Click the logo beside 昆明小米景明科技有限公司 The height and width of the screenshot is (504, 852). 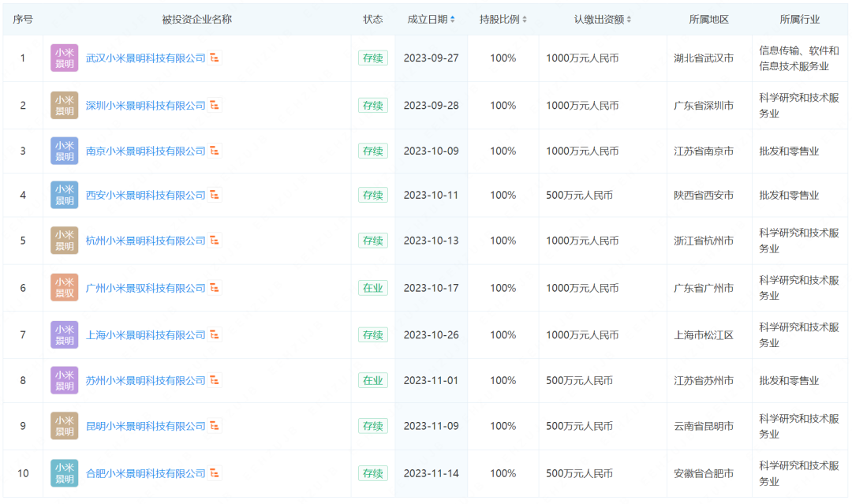64,427
